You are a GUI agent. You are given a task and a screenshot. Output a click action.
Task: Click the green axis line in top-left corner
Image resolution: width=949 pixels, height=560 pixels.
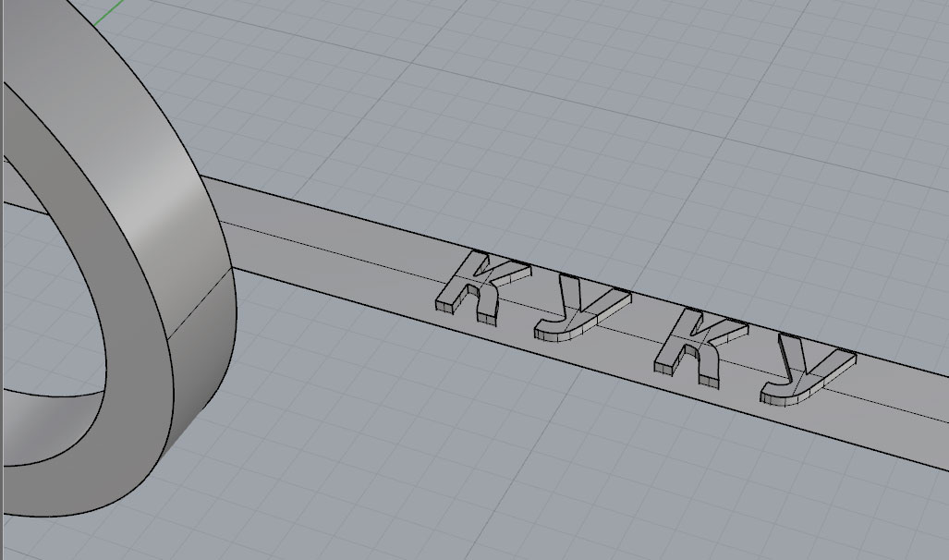click(x=109, y=13)
